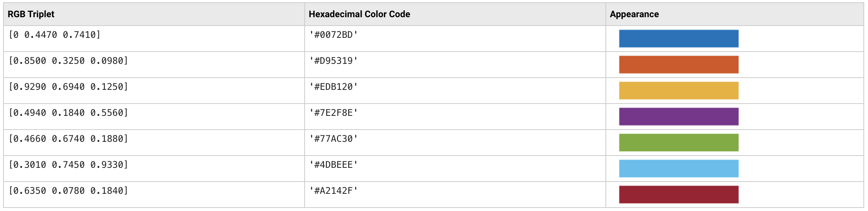868x211 pixels.
Task: Click the '#7E2F8E' hex code
Action: 333,113
